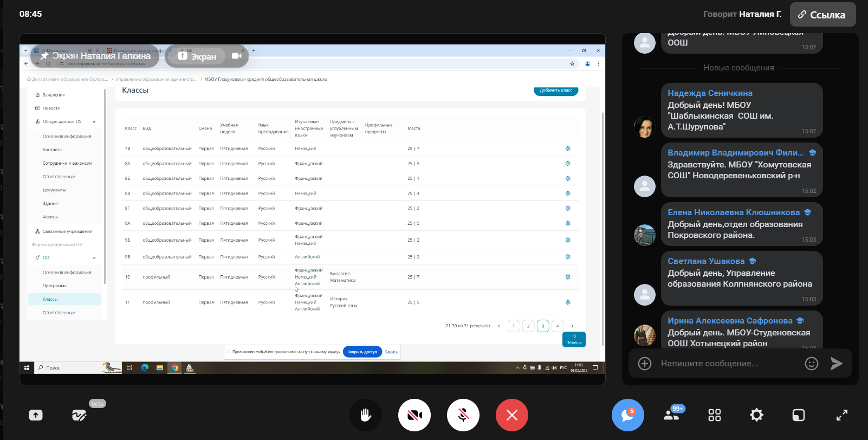End the call with red button
Image resolution: width=868 pixels, height=440 pixels.
click(x=512, y=415)
